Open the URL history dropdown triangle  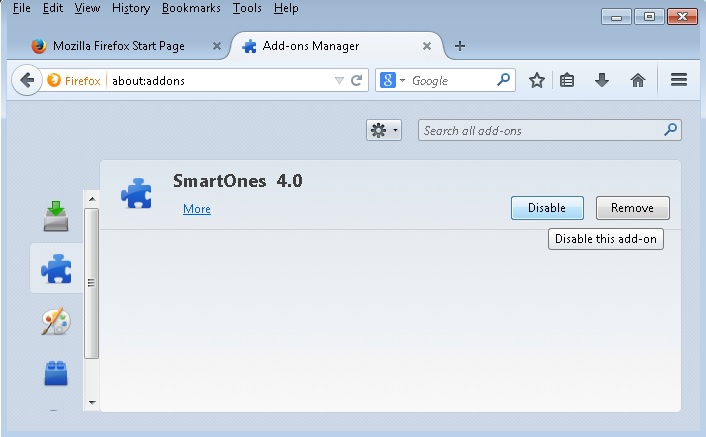point(339,81)
